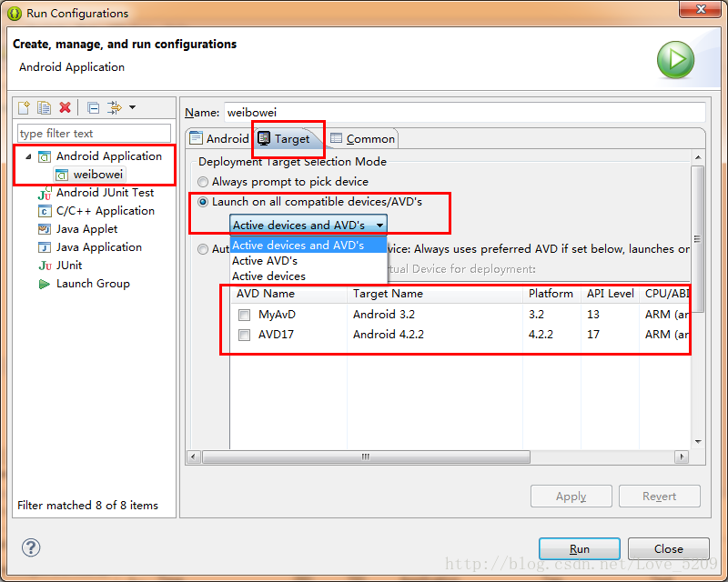The width and height of the screenshot is (728, 582).
Task: Collapse the Android Application tree node
Action: pyautogui.click(x=29, y=157)
